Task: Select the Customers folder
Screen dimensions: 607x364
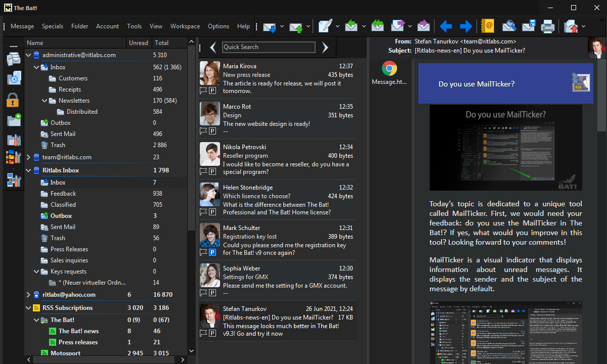Action: 73,78
